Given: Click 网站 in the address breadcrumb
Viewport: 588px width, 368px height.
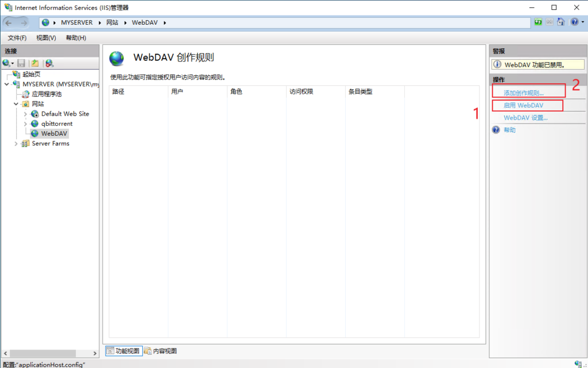Looking at the screenshot, I should coord(112,22).
